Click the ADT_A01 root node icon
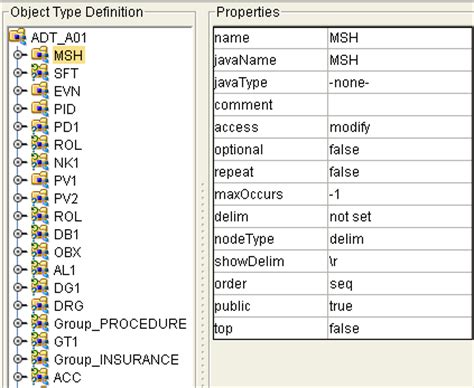This screenshot has width=474, height=388. pos(17,36)
